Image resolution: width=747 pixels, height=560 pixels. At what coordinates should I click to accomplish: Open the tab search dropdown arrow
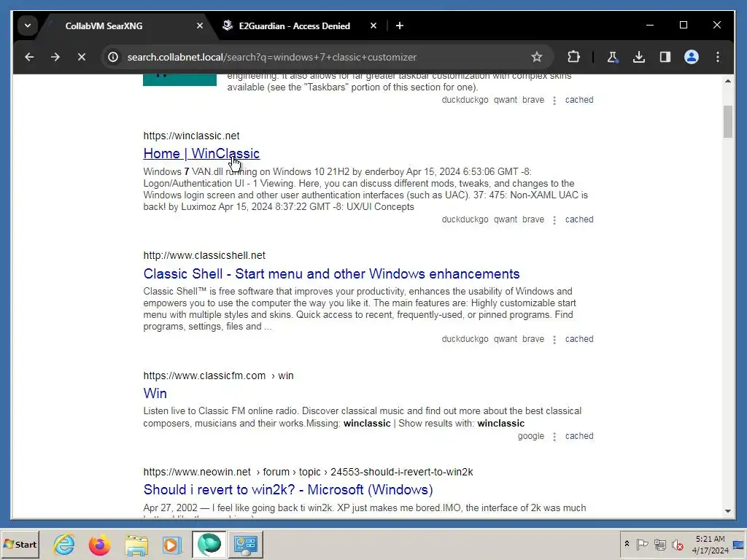point(28,26)
